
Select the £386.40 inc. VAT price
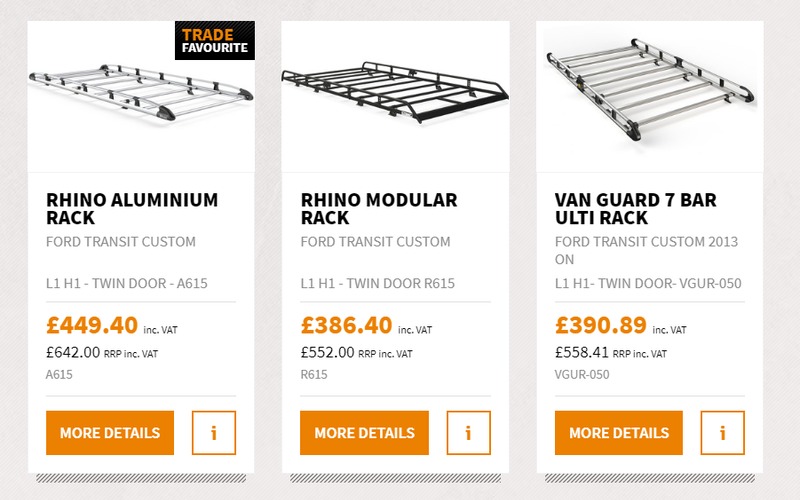click(x=366, y=325)
